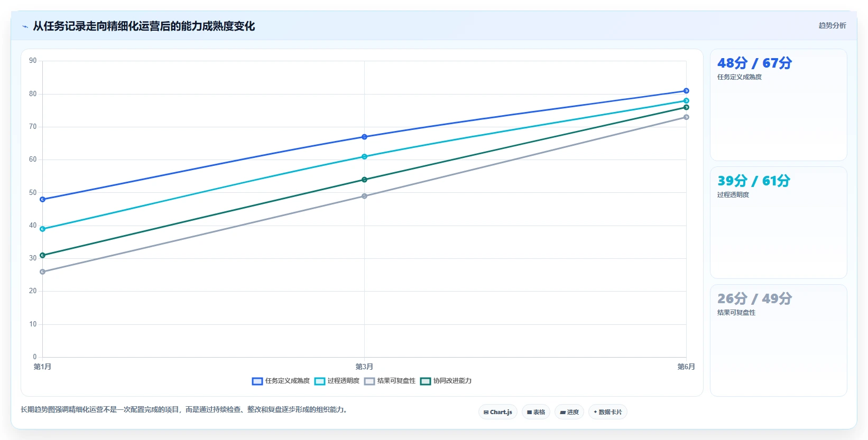
Task: Click the 长期趋势图 description paragraph
Action: pyautogui.click(x=186, y=410)
